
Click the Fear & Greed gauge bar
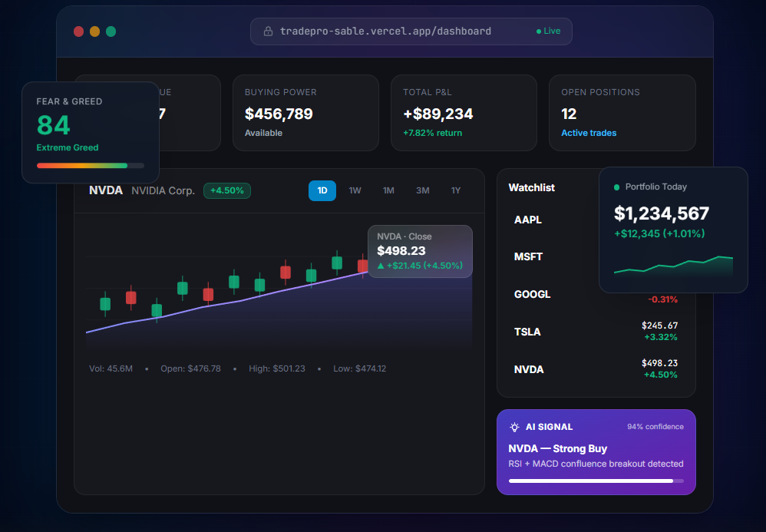(x=91, y=166)
